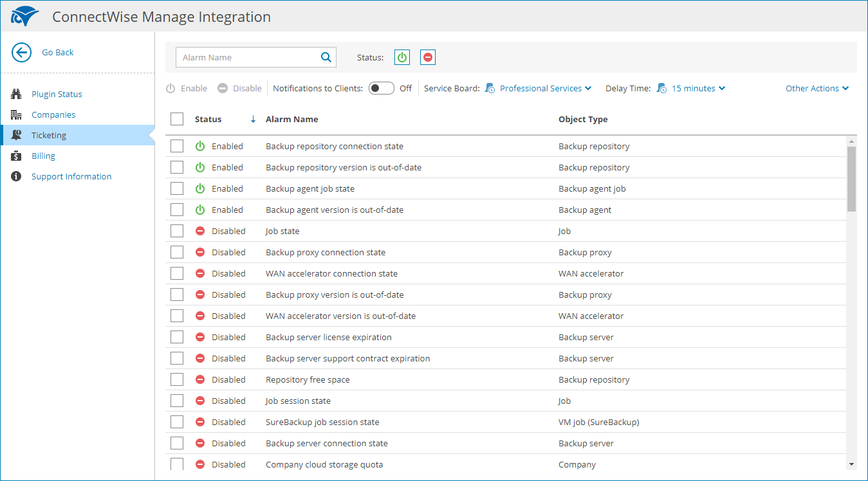Filter by enabled status icon
868x481 pixels.
coord(402,57)
